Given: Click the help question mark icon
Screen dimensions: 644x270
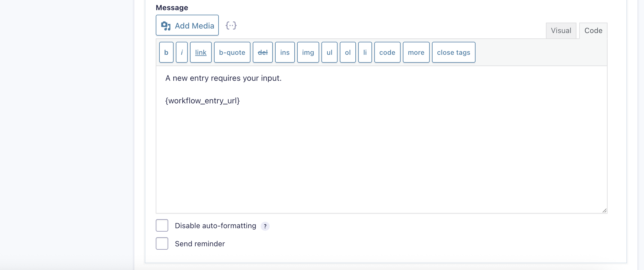Looking at the screenshot, I should click(265, 226).
